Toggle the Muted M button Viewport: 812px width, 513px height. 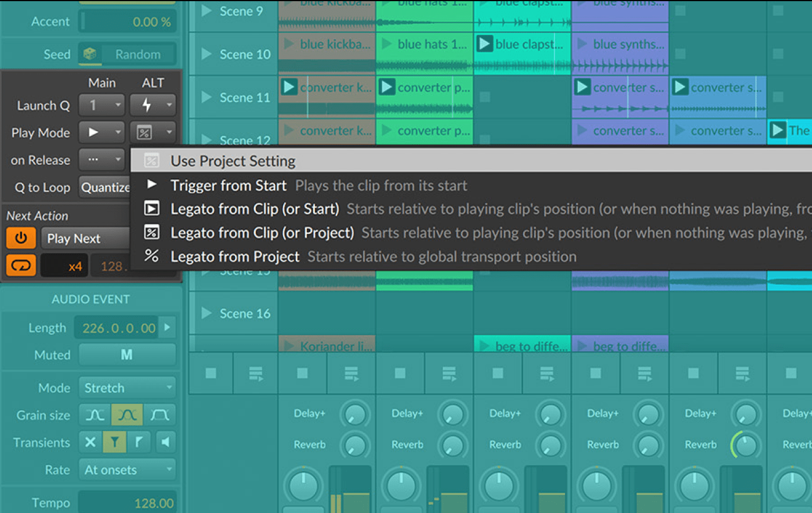(x=127, y=355)
